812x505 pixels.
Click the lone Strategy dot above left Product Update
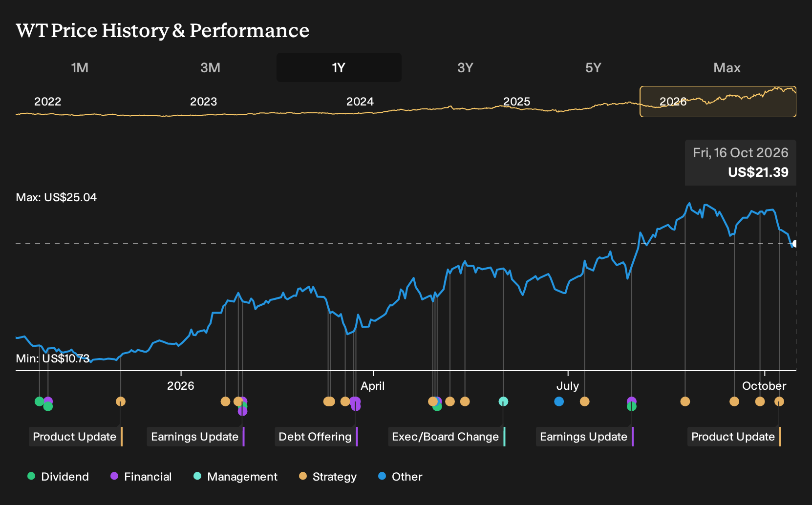point(121,401)
